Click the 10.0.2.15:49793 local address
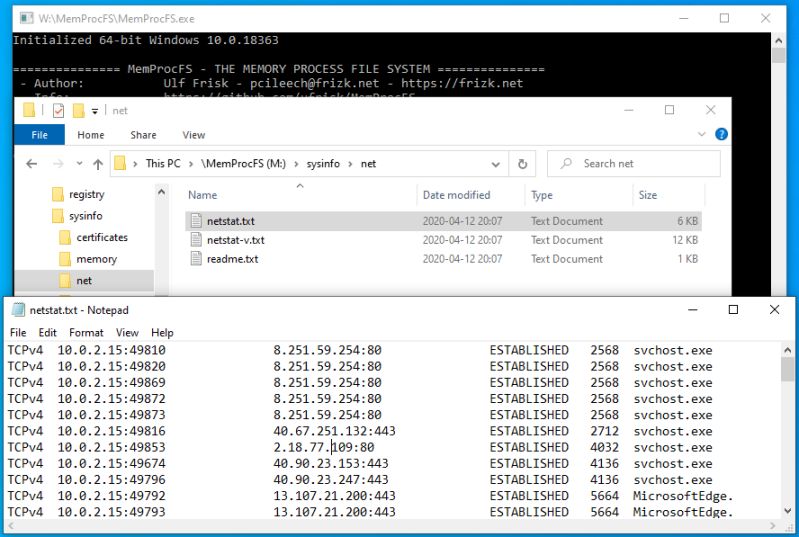 tap(111, 512)
